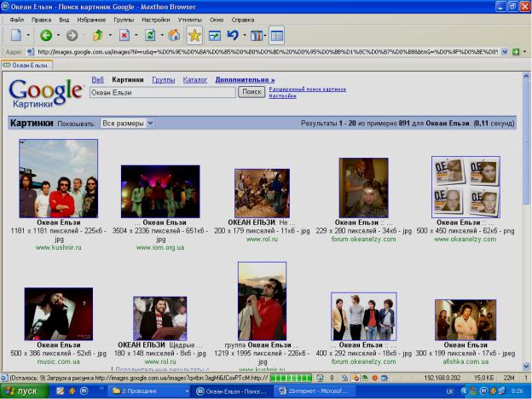The width and height of the screenshot is (532, 399).
Task: Open the Веб link
Action: pos(98,80)
